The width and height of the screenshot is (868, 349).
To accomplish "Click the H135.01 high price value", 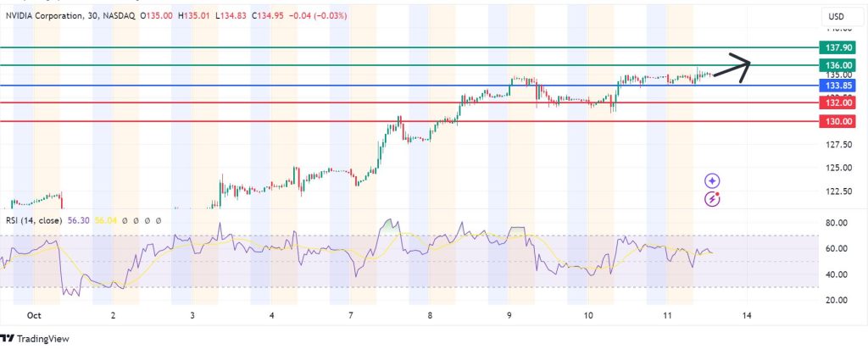I will [x=194, y=16].
